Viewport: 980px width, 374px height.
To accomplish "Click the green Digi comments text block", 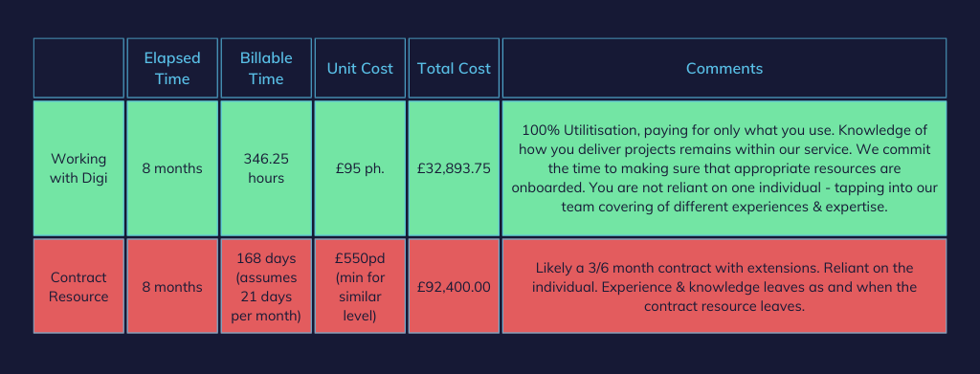I will click(x=724, y=168).
